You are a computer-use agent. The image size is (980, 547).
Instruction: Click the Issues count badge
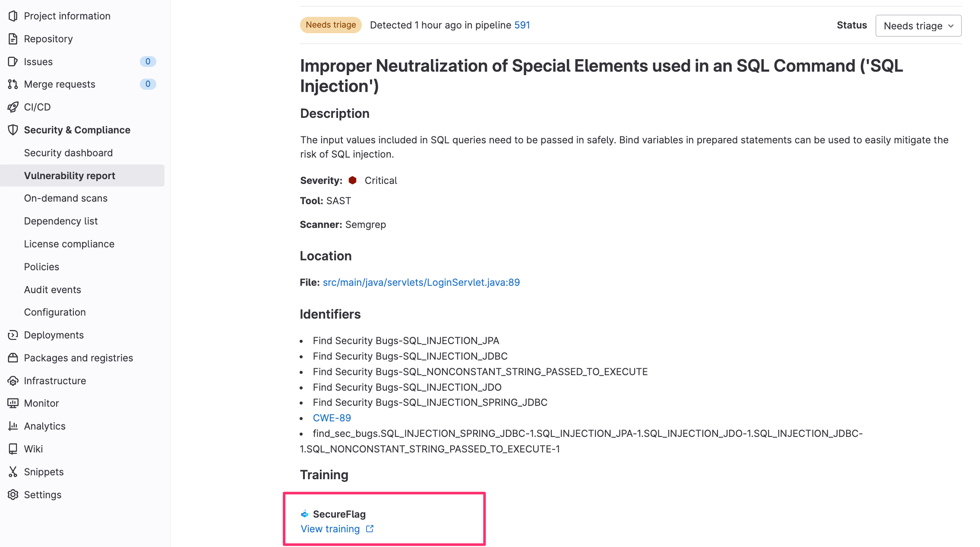point(148,61)
